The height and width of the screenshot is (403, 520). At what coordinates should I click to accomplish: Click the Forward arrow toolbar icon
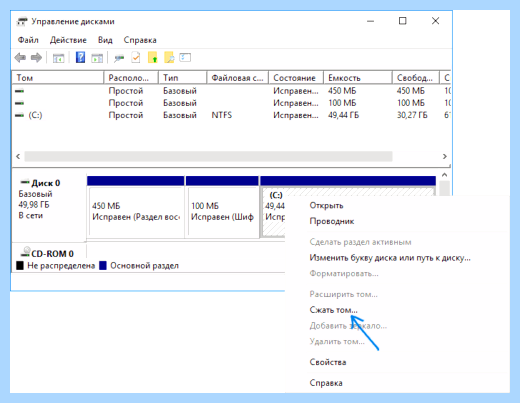tap(36, 58)
